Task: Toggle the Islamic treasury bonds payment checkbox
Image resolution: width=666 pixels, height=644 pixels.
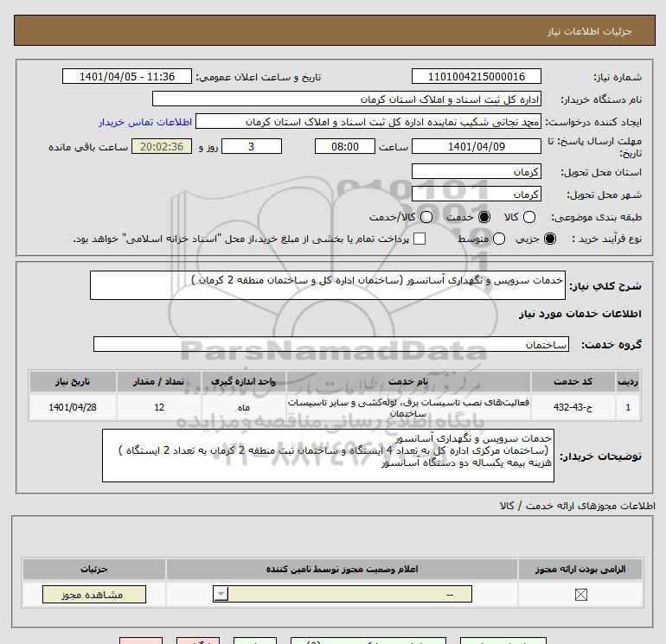Action: click(419, 239)
